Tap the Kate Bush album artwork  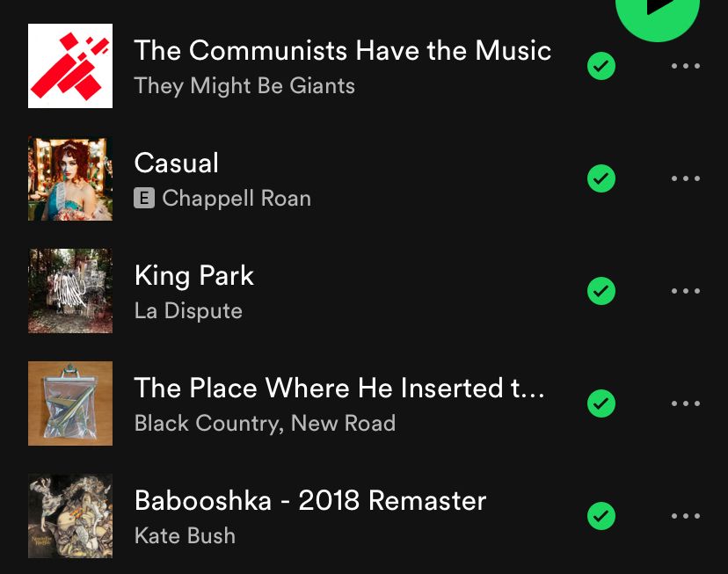pyautogui.click(x=70, y=515)
